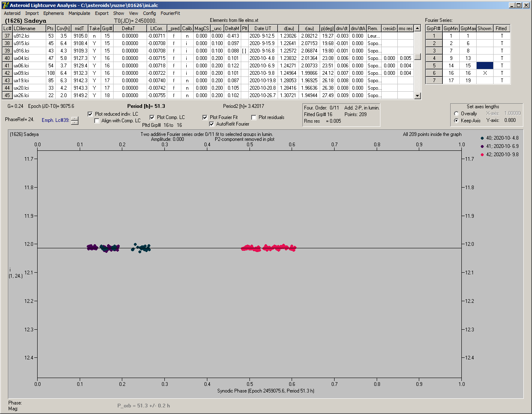Image resolution: width=532 pixels, height=414 pixels.
Task: Select lightcurve row button 40
Action: click(x=7, y=58)
